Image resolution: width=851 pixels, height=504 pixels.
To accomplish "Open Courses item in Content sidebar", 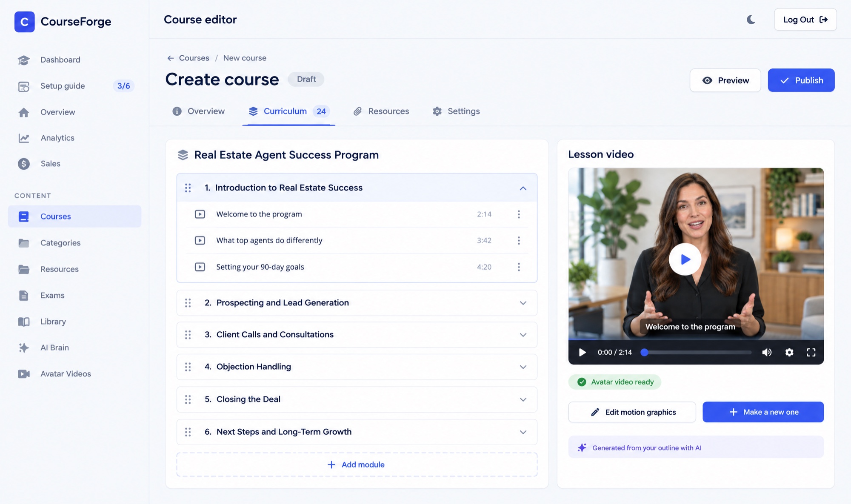I will [x=74, y=216].
